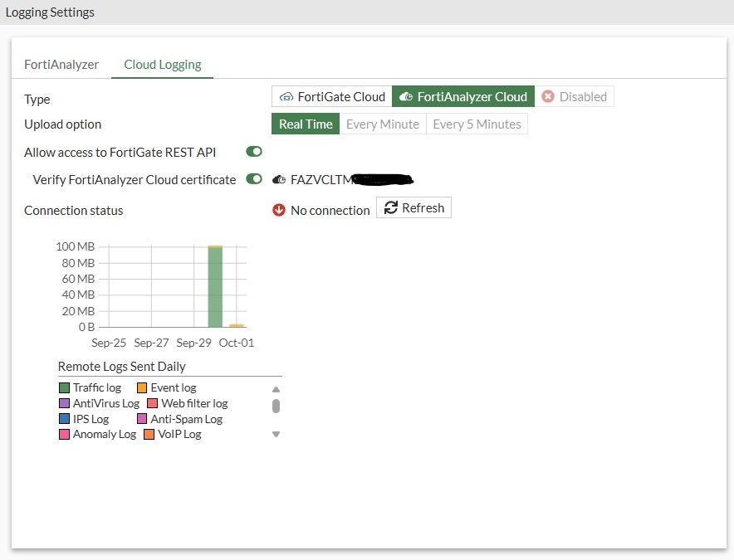Click the Traffic log green legend swatch
The width and height of the screenshot is (734, 560).
(x=64, y=387)
